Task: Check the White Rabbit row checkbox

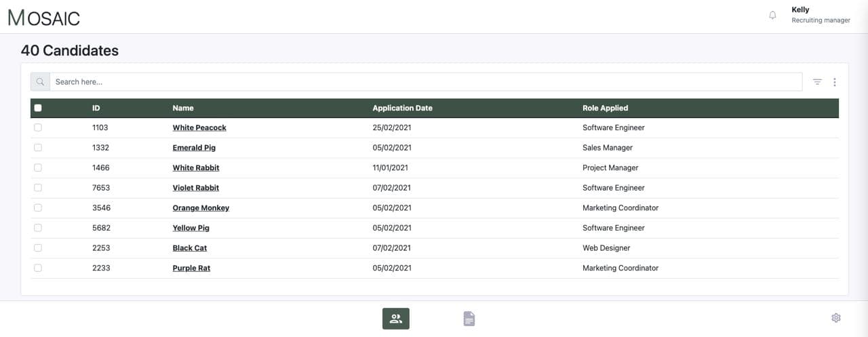Action: [38, 167]
